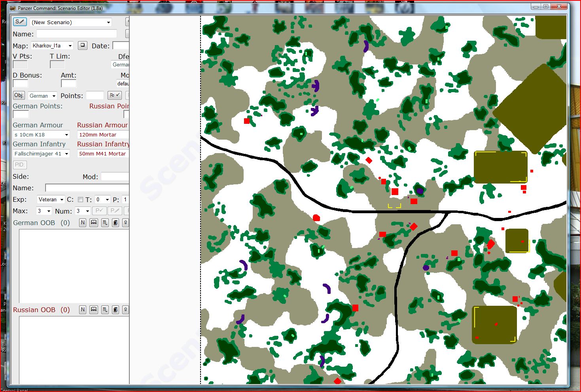Click the up arrow button for German OOB
Image resolution: width=581 pixels, height=392 pixels.
126,223
